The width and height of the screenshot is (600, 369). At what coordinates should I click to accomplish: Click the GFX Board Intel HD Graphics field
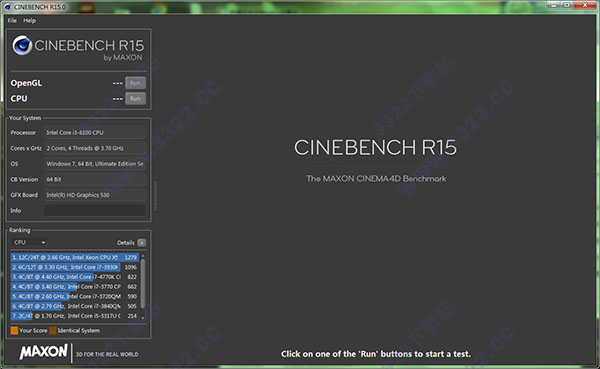(95, 195)
